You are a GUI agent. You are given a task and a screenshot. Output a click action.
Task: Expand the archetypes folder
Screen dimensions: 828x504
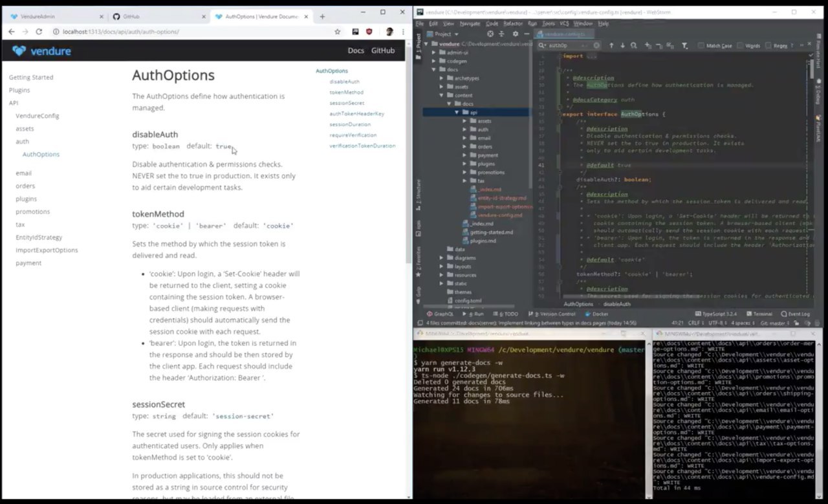442,78
